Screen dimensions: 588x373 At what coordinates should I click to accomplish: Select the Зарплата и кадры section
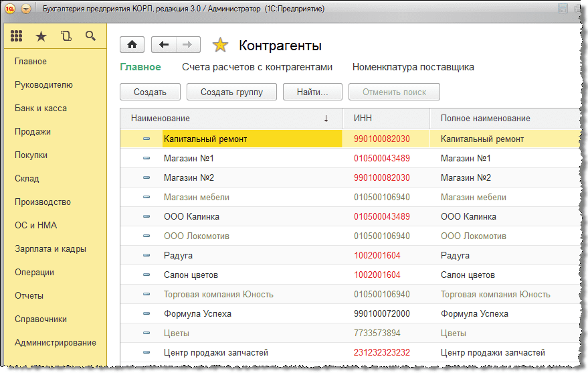[x=50, y=248]
